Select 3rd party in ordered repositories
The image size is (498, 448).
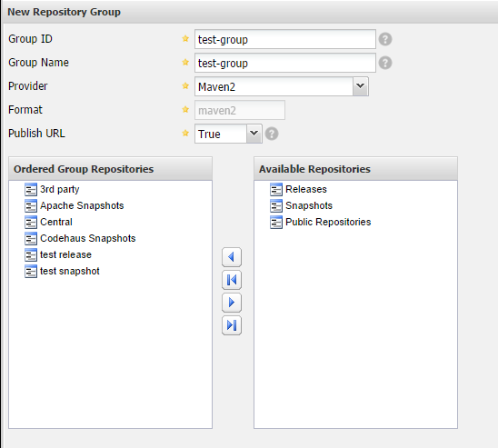coord(59,189)
